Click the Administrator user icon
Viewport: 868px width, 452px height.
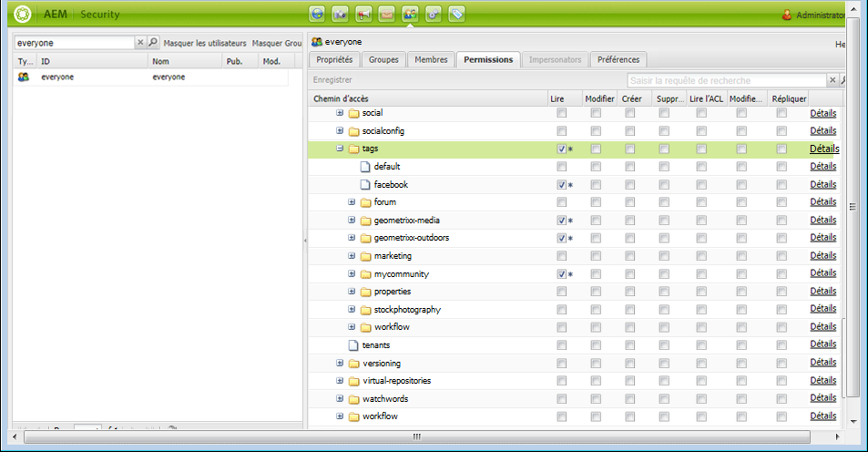click(787, 15)
